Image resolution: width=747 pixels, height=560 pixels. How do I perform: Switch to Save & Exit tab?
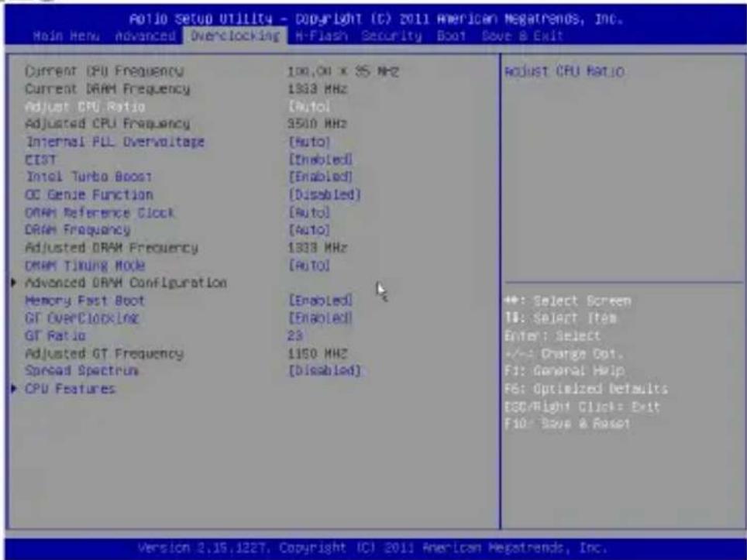(522, 36)
